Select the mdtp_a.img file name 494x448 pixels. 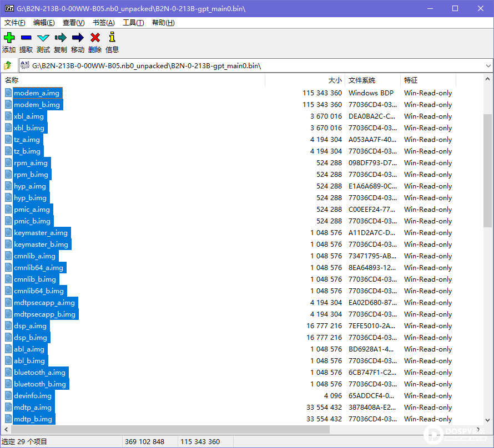point(33,407)
